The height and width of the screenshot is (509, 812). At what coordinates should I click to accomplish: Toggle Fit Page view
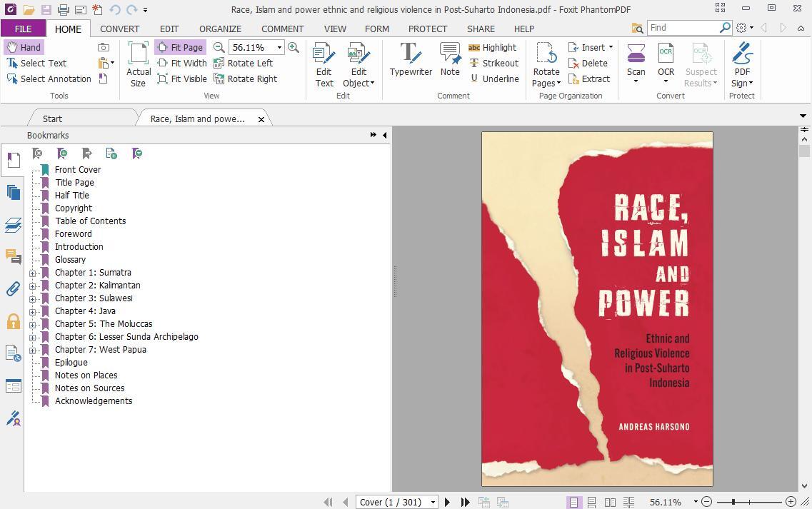click(180, 47)
